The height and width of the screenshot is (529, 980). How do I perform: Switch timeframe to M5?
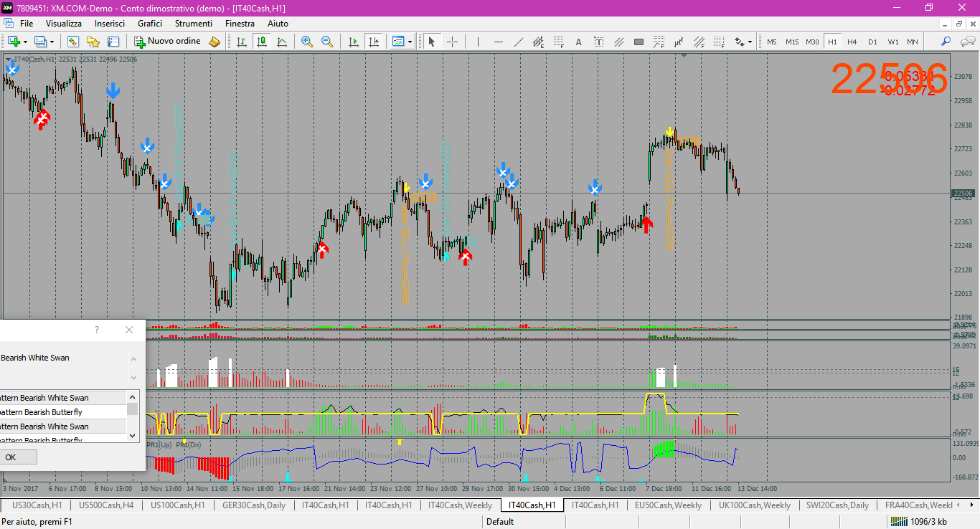click(x=772, y=42)
